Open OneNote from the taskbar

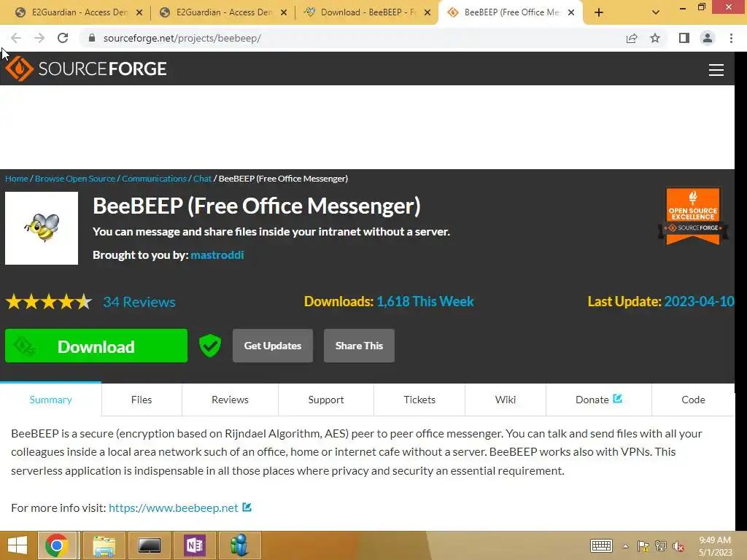click(x=195, y=545)
